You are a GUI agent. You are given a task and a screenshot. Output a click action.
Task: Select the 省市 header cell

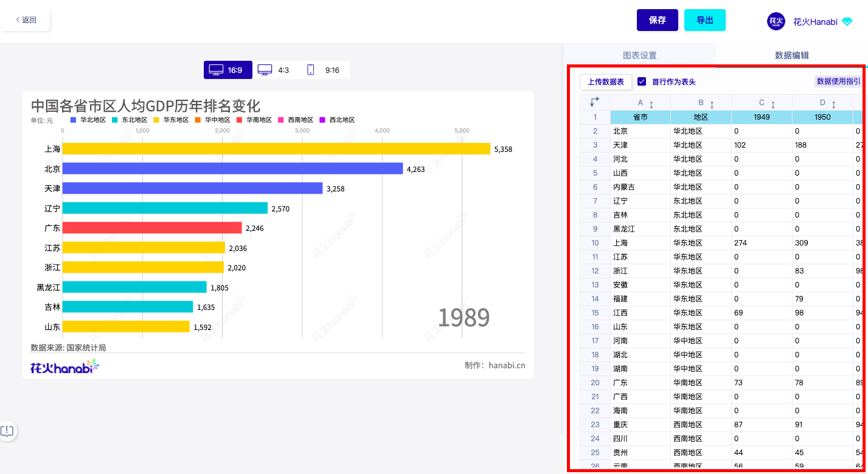coord(640,117)
